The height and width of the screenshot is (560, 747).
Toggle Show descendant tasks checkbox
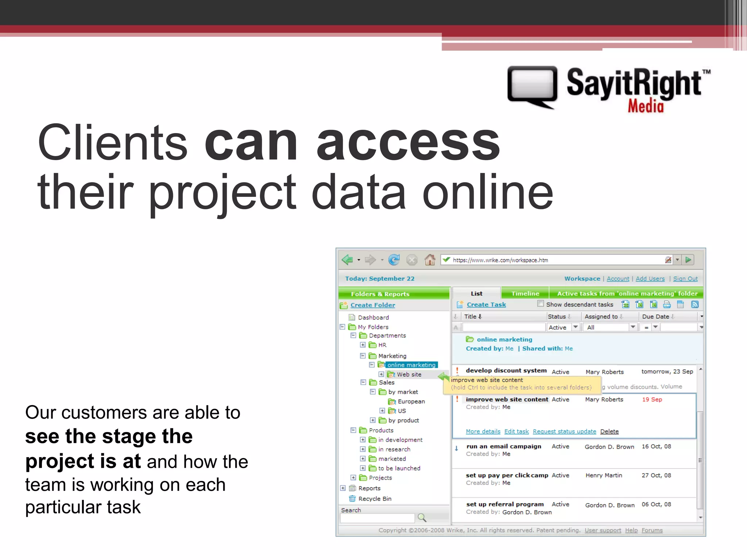tap(541, 304)
